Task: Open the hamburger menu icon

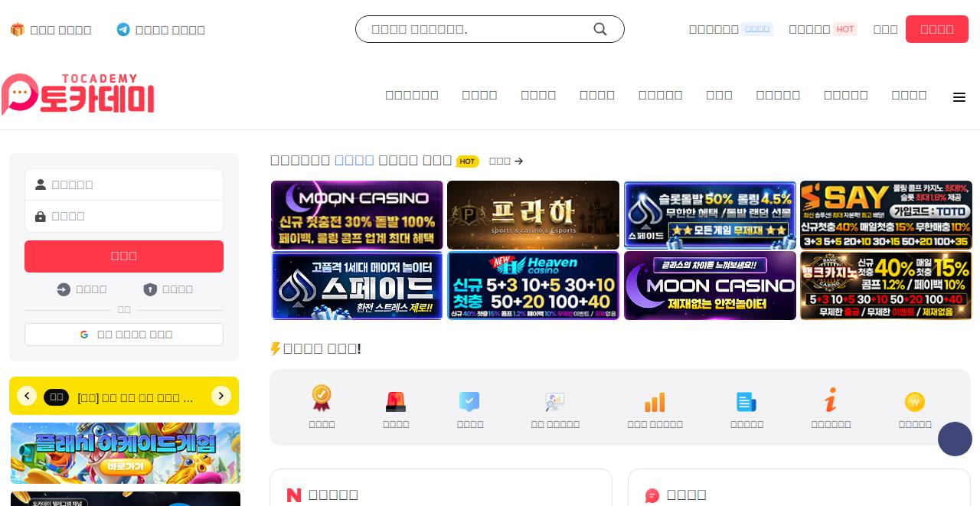Action: (x=959, y=97)
